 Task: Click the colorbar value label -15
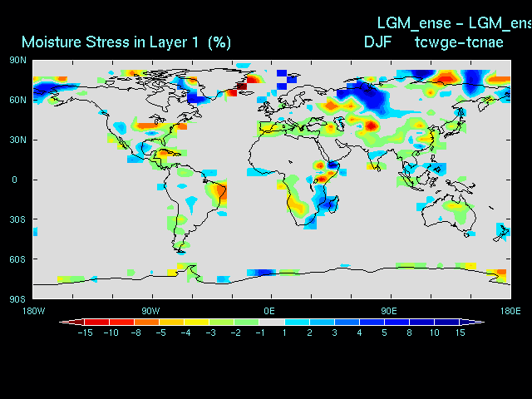(84, 332)
